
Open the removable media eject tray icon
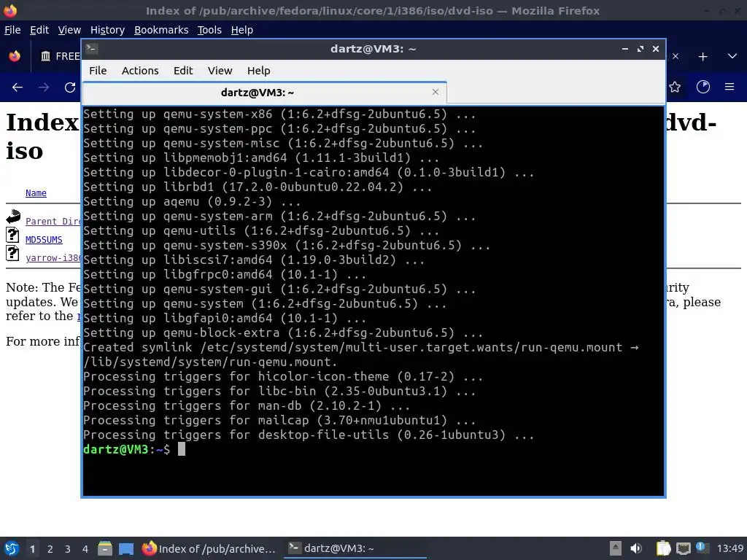[616, 548]
